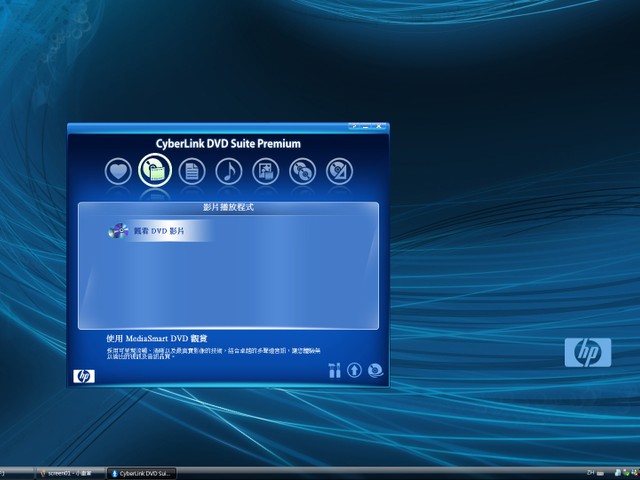Close the CyberLink DVD Suite window
The image size is (640, 480).
[x=378, y=126]
